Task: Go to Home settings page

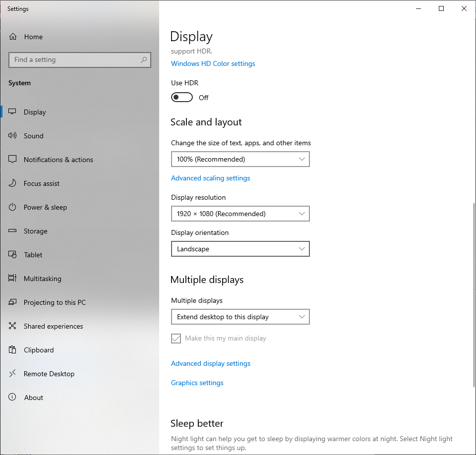Action: point(79,37)
